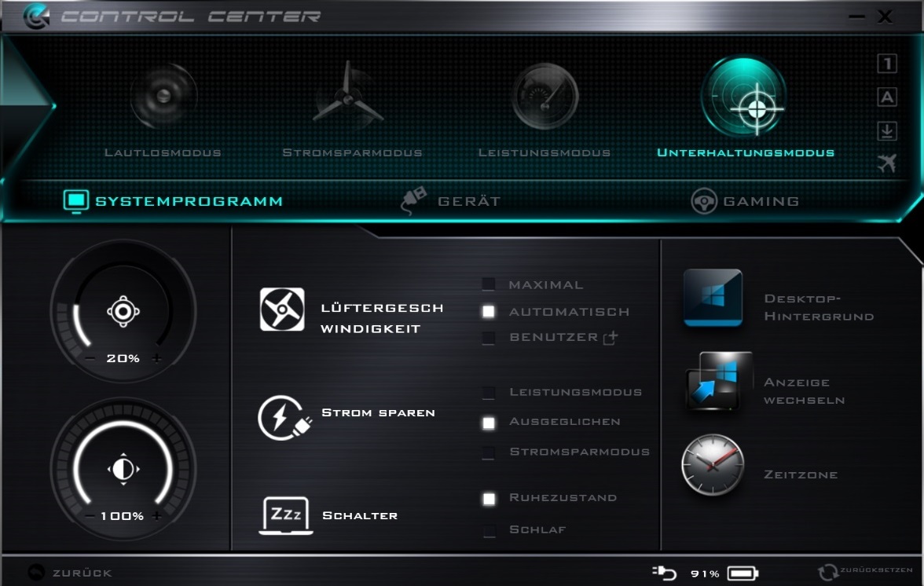Click the brightness dial at 100%
Viewport: 924px width, 586px height.
123,469
